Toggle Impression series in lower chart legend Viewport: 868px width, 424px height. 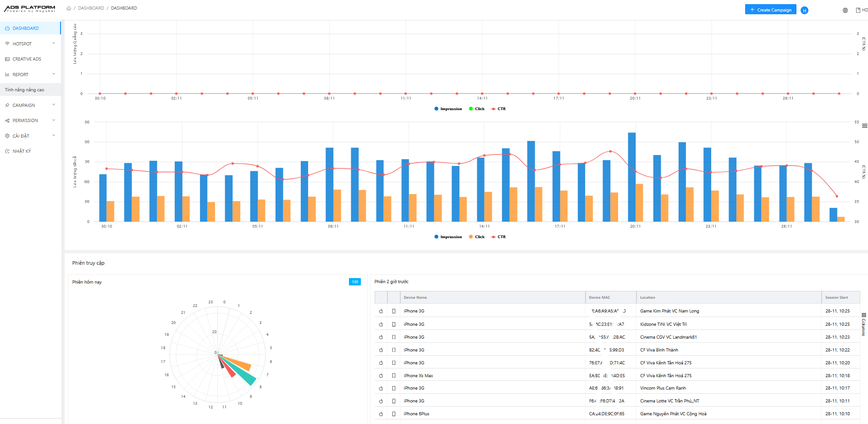[x=448, y=237]
